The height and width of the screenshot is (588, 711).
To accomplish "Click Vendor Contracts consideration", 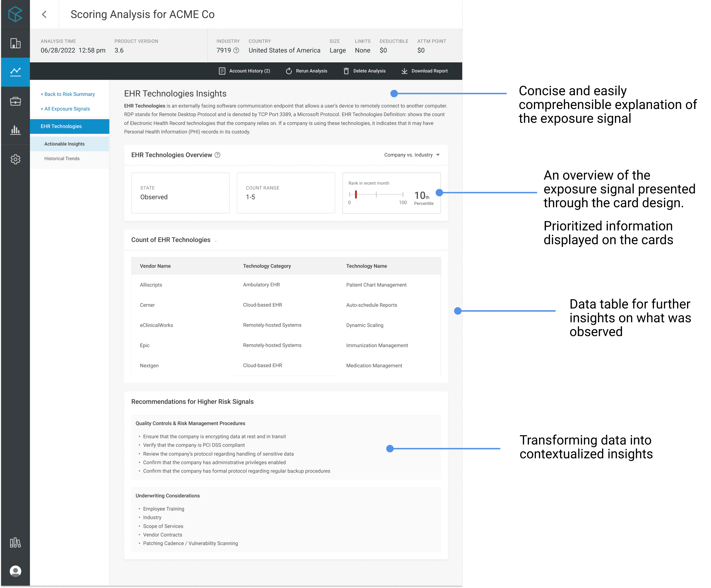I will (x=162, y=535).
